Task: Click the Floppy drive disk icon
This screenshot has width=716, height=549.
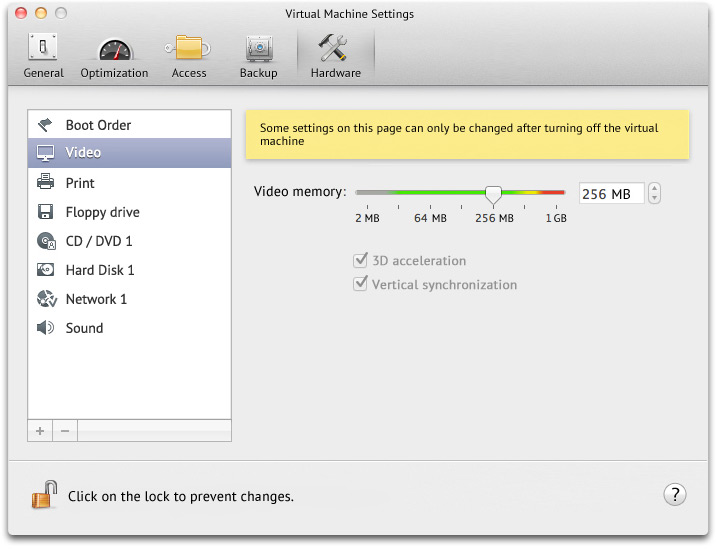Action: point(45,212)
